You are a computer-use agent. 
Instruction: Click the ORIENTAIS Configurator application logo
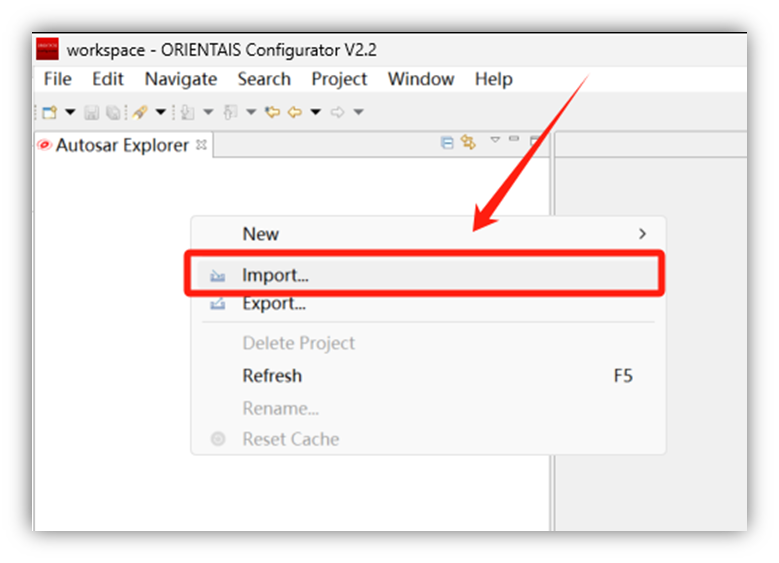pyautogui.click(x=47, y=49)
